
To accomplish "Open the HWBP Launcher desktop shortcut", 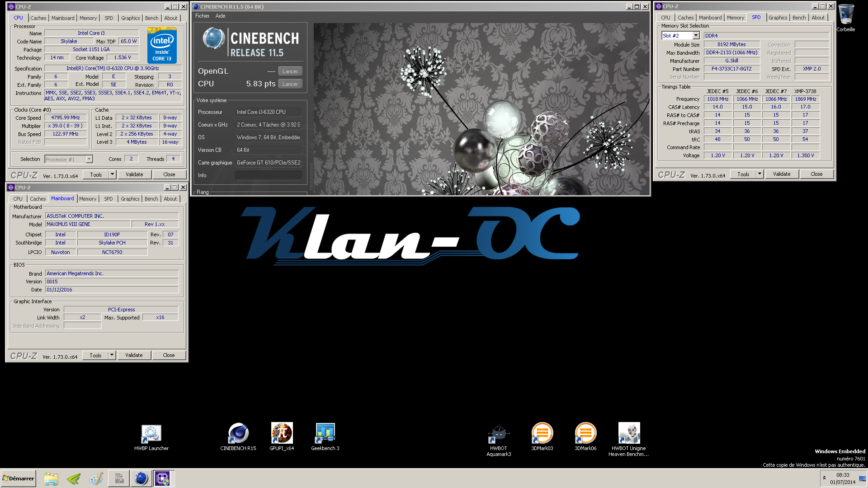I will coord(151,437).
